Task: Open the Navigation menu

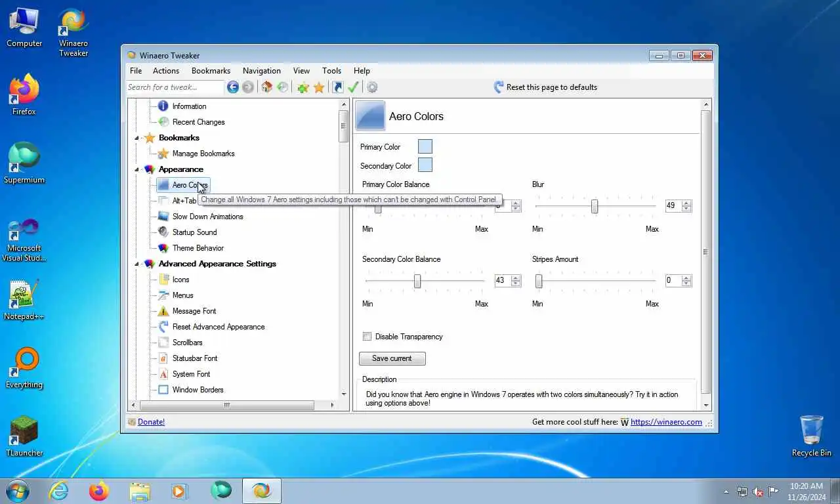Action: click(262, 71)
